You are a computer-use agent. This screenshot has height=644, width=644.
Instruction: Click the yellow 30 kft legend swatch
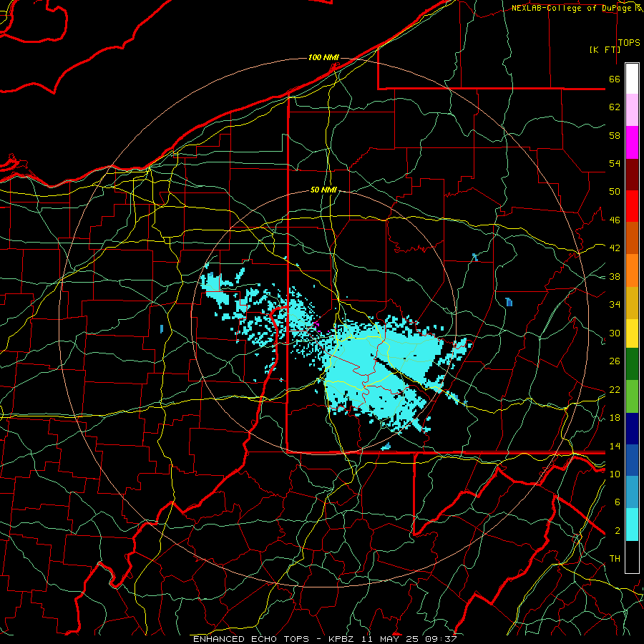point(632,333)
